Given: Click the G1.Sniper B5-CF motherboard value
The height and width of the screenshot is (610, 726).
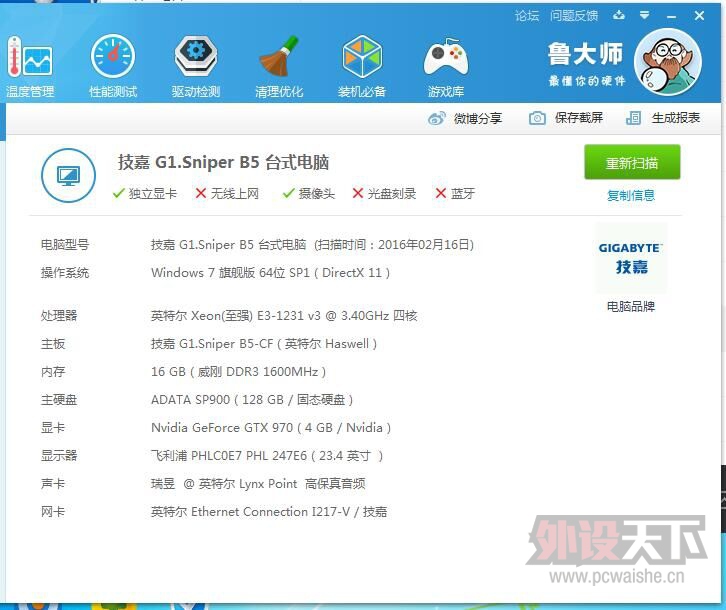Looking at the screenshot, I should (264, 344).
